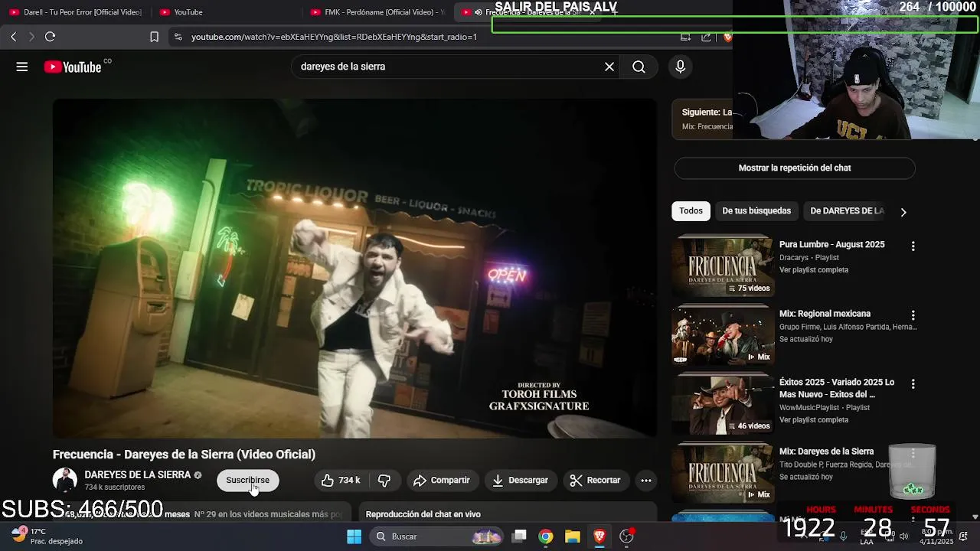View full playlist under Éxitos 2025
Viewport: 980px width, 551px height.
pos(814,420)
